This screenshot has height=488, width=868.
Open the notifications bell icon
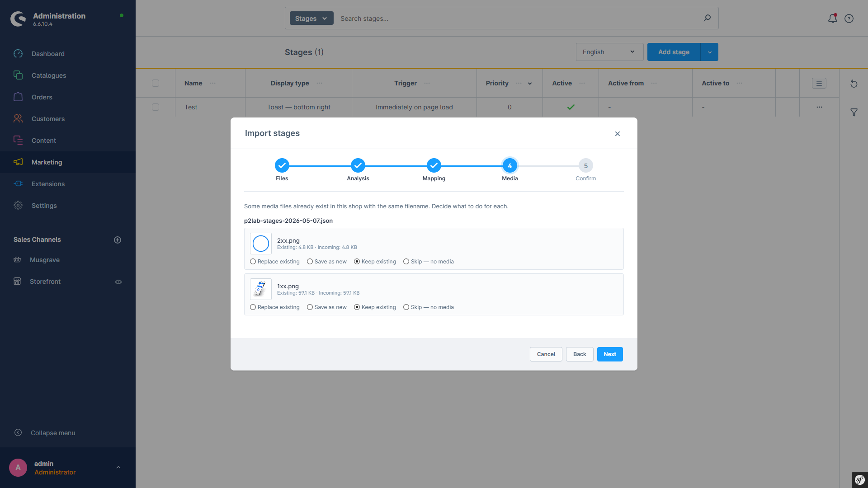pos(832,19)
